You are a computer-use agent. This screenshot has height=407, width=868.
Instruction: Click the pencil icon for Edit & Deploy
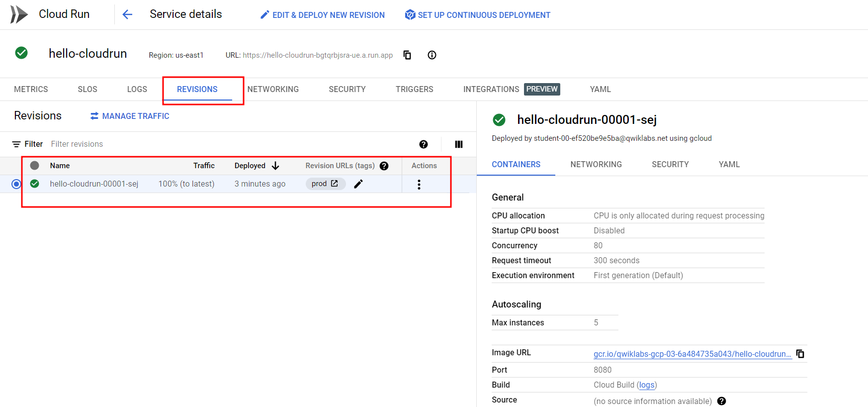click(x=265, y=15)
